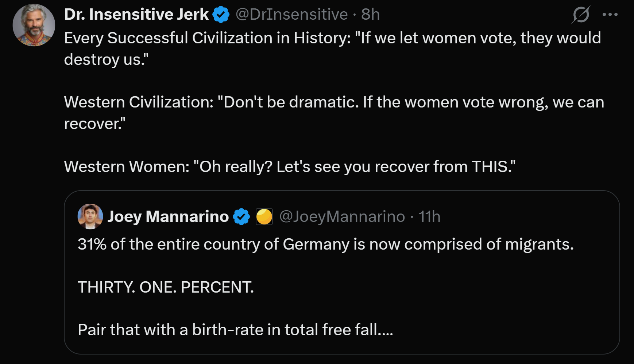634x364 pixels.
Task: Click the yellow circle affiliate badge
Action: 264,216
